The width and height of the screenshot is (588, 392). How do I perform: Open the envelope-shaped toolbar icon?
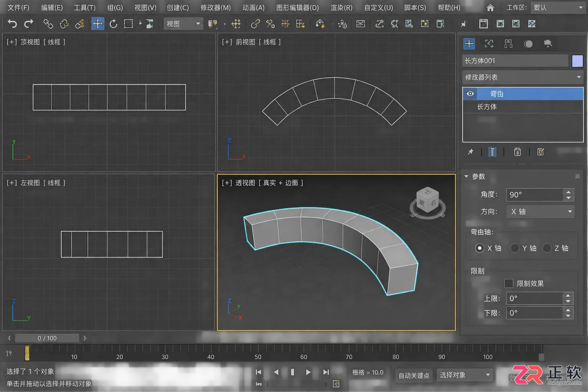click(x=361, y=24)
